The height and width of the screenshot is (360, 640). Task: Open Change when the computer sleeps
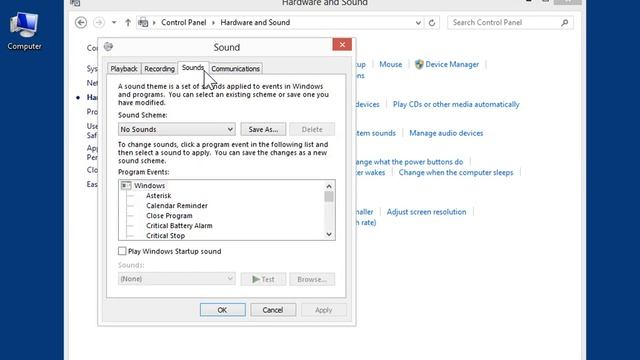click(456, 172)
